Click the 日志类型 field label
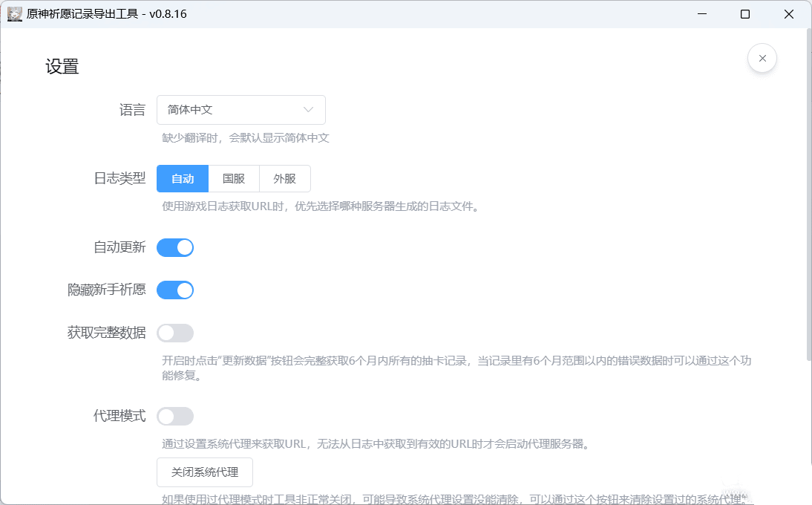Screen dimensions: 812x505 (x=119, y=179)
